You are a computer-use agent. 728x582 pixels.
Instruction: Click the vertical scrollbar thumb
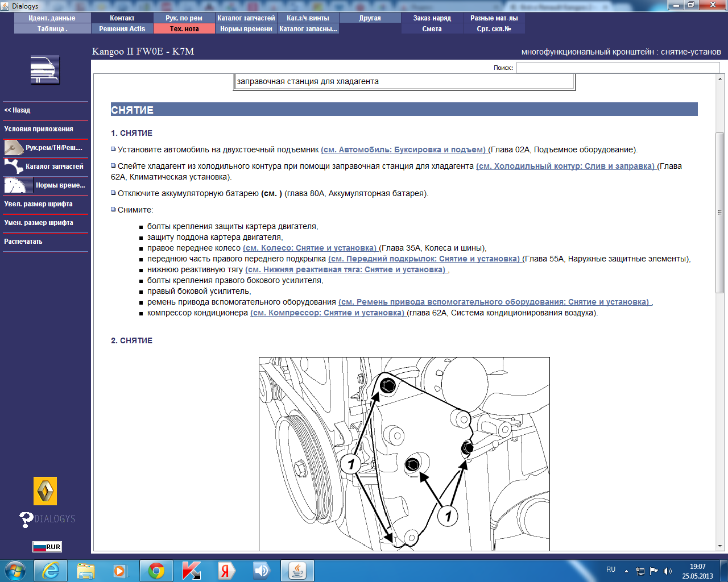click(x=719, y=213)
